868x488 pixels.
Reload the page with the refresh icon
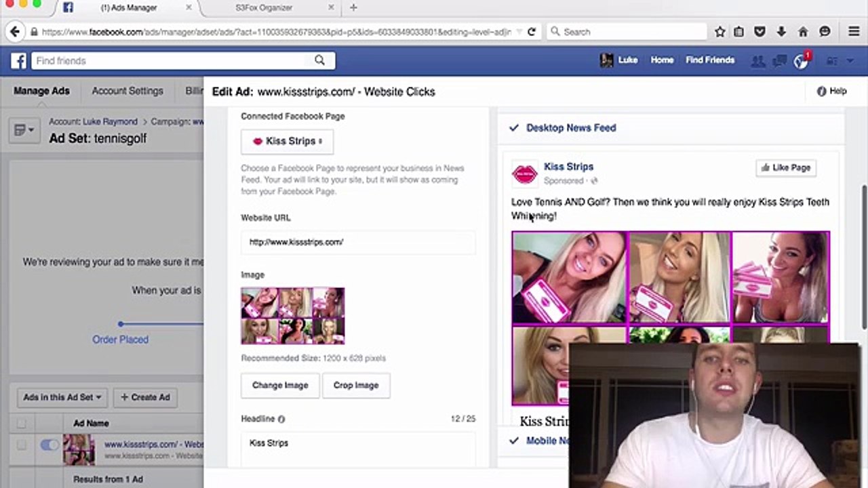(x=532, y=32)
